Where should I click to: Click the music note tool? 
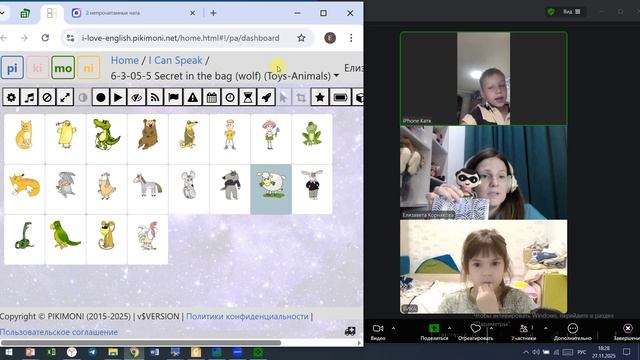(x=29, y=98)
